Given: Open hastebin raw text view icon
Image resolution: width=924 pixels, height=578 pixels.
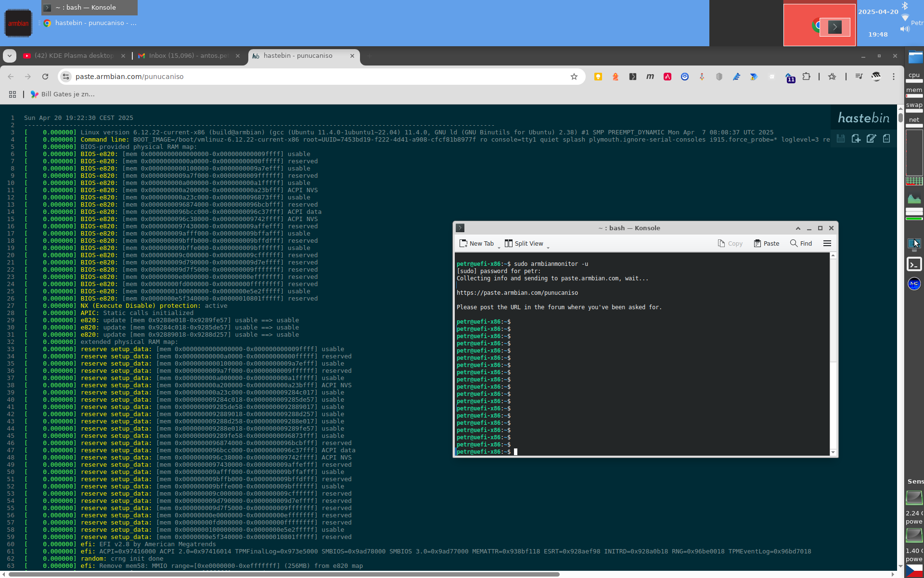Looking at the screenshot, I should (x=886, y=139).
